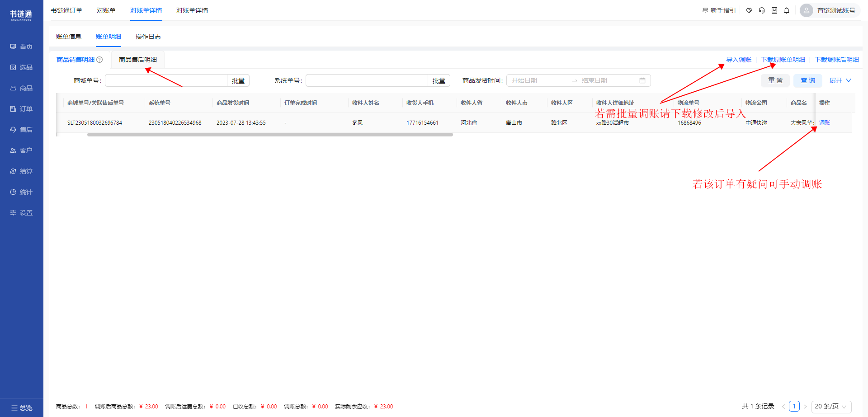Open the 首页 home sidebar item
868x417 pixels.
21,47
